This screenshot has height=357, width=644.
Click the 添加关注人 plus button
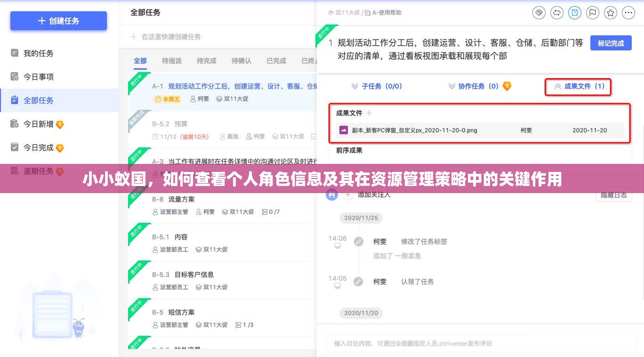[347, 195]
